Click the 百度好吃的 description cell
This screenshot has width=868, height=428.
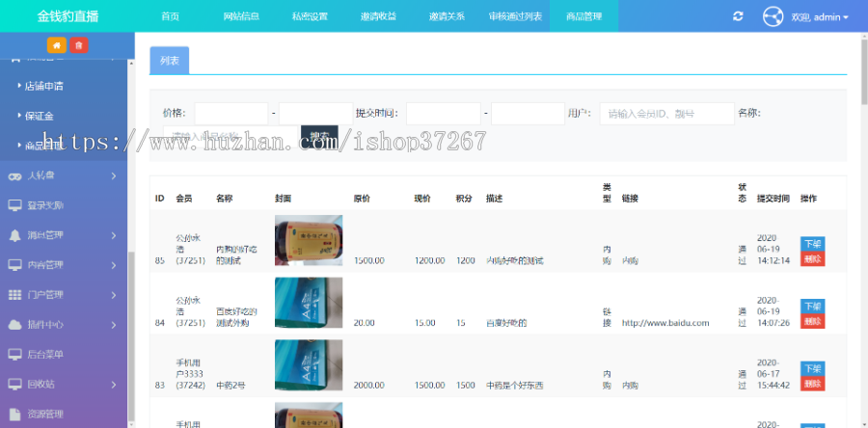506,323
